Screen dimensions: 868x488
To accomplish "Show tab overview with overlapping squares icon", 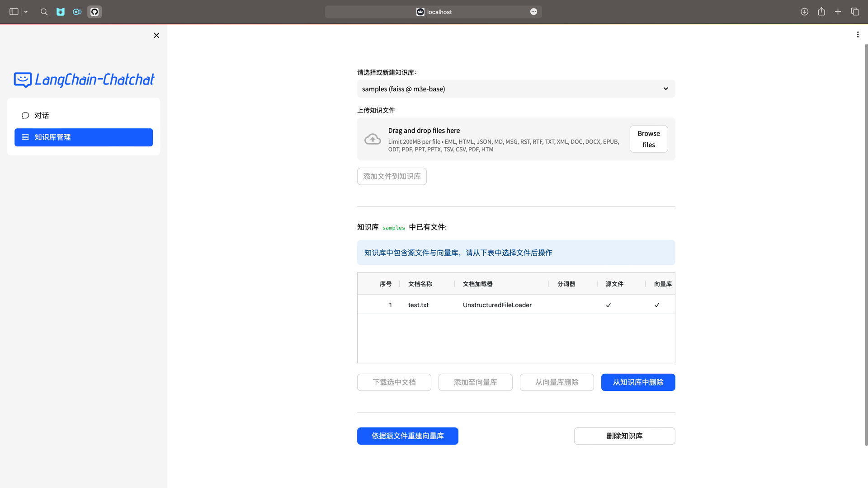I will 855,12.
